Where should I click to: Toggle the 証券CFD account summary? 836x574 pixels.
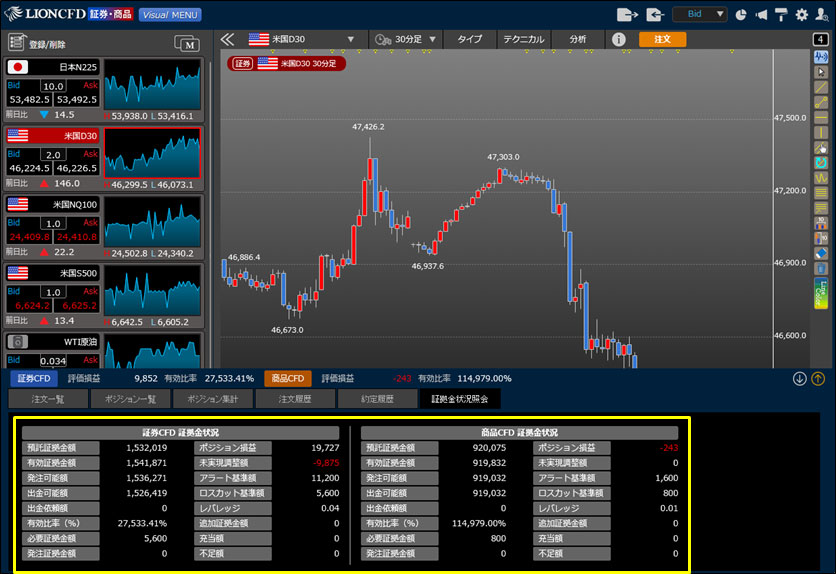click(31, 379)
